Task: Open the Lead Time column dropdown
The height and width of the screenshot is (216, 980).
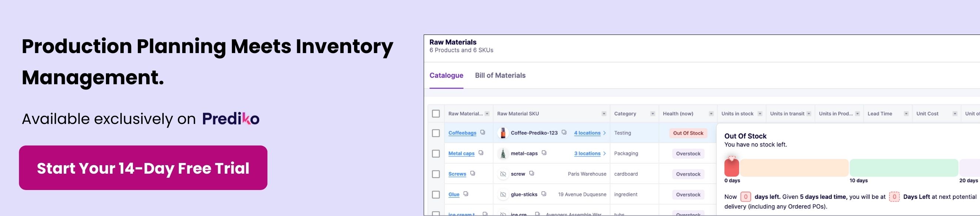Action: click(x=906, y=114)
